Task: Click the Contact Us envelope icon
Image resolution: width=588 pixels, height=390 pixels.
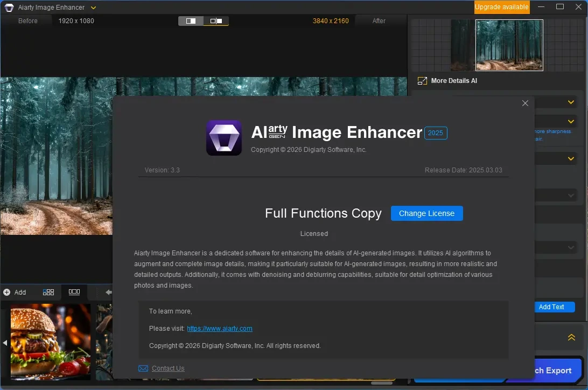Action: pos(143,368)
